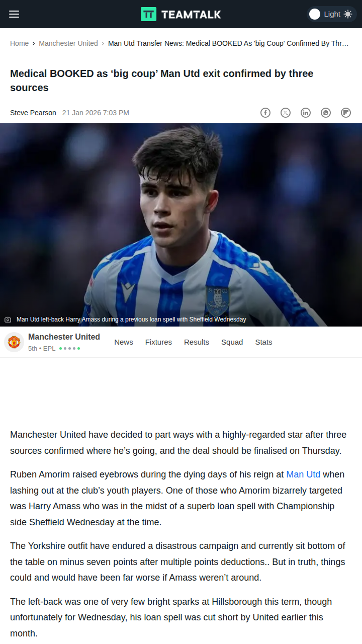Share article on X

pos(286,113)
